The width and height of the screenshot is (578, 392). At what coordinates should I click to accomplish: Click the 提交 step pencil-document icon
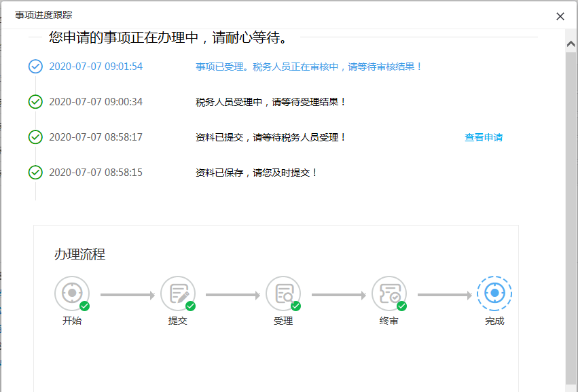(178, 293)
